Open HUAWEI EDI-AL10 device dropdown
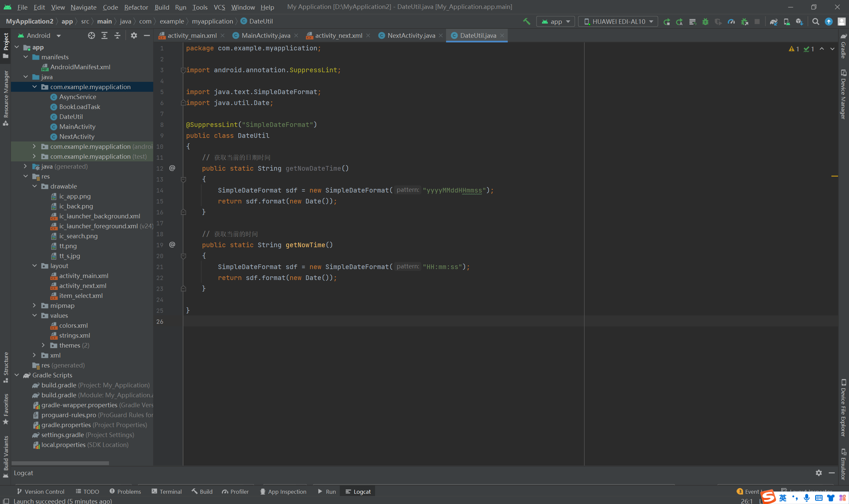This screenshot has width=849, height=504. click(x=618, y=22)
